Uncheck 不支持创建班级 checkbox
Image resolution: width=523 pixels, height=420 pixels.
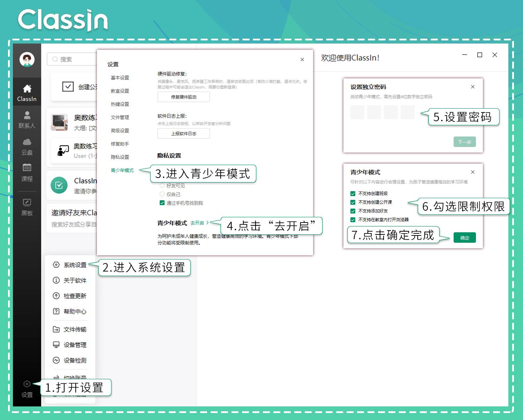(x=353, y=194)
